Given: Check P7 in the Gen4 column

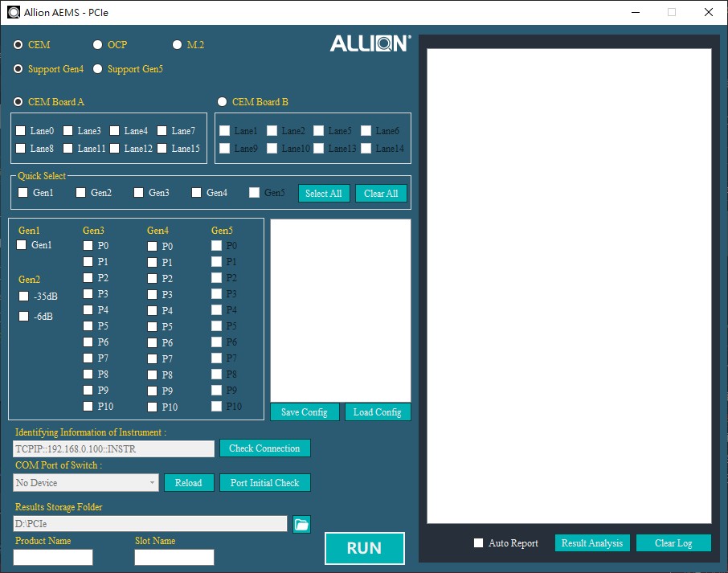Looking at the screenshot, I should coord(152,358).
